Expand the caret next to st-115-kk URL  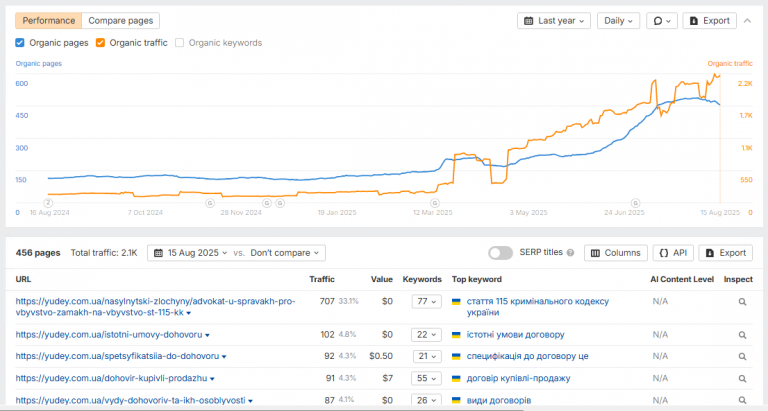coord(189,313)
